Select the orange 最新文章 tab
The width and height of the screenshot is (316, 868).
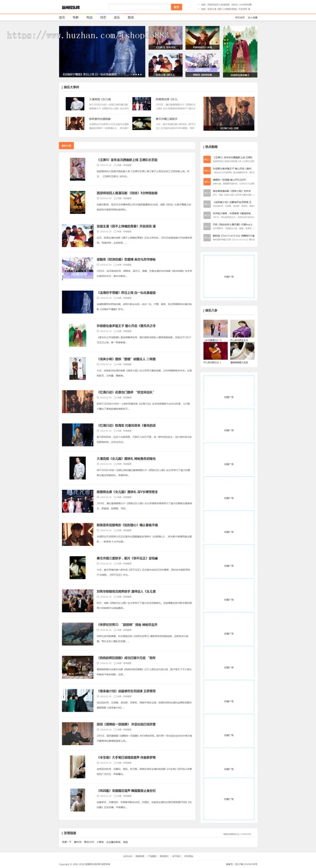point(66,145)
